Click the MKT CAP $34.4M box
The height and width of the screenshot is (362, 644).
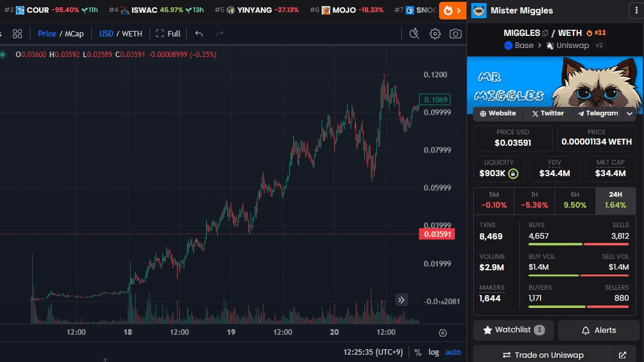pyautogui.click(x=611, y=169)
